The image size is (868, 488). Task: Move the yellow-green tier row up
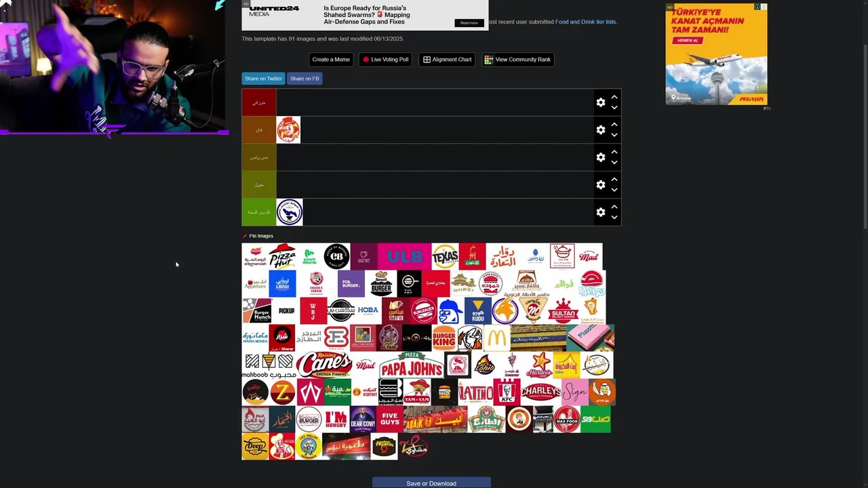point(614,180)
